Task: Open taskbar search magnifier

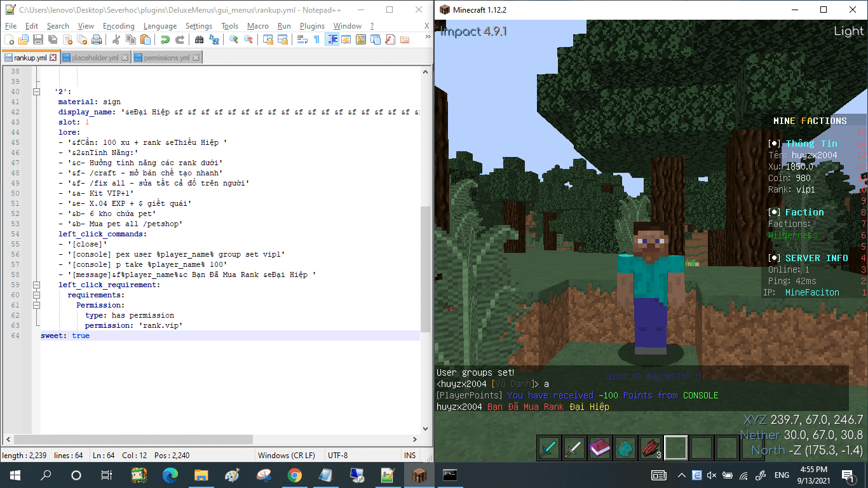Action: 46,475
